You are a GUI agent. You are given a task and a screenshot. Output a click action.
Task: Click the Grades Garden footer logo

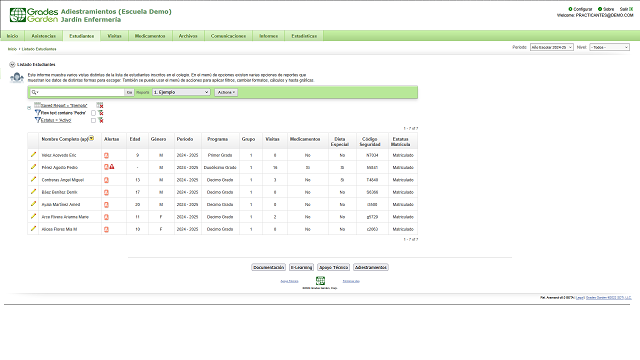[x=320, y=280]
